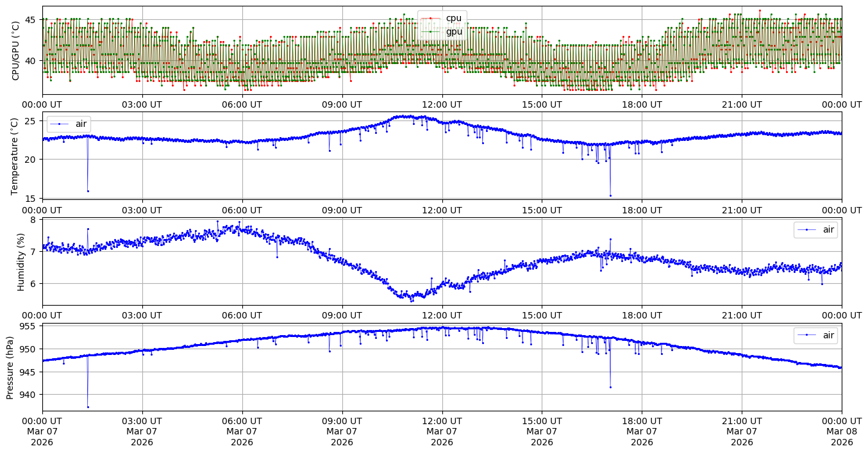This screenshot has width=868, height=453.
Task: Click the pressure outlier point near 941 hPa
Action: point(610,387)
